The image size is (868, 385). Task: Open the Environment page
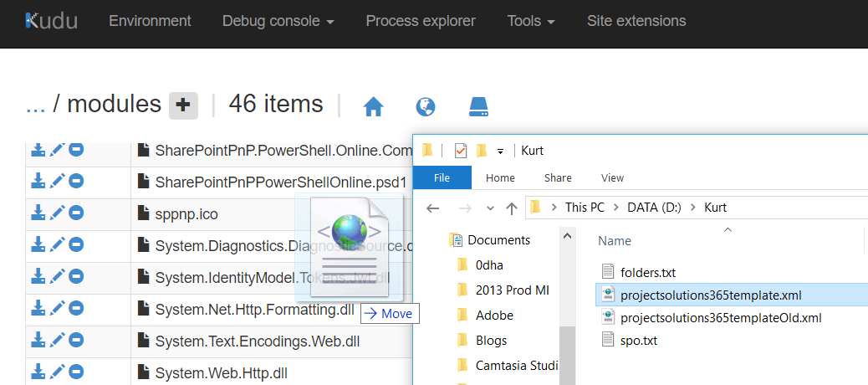coord(150,21)
